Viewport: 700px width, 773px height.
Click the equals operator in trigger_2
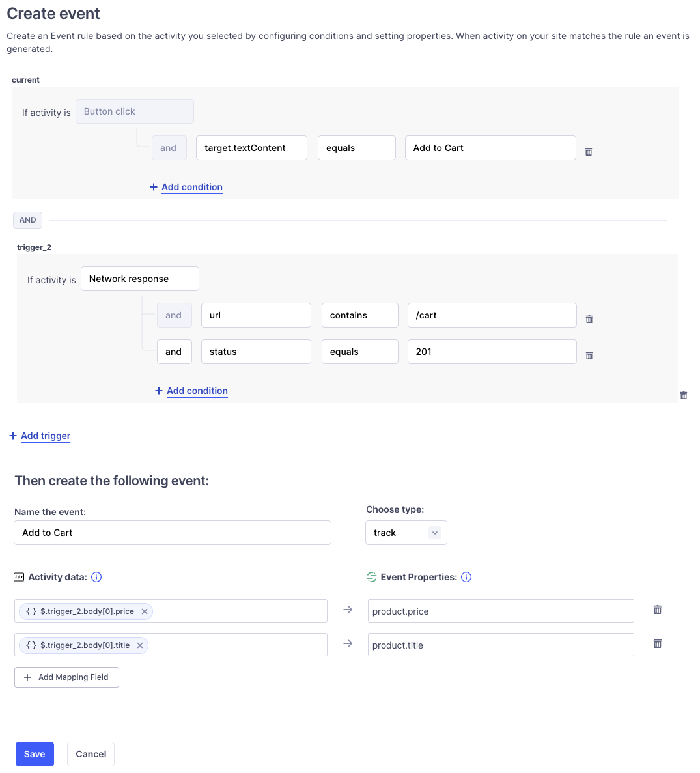(359, 352)
